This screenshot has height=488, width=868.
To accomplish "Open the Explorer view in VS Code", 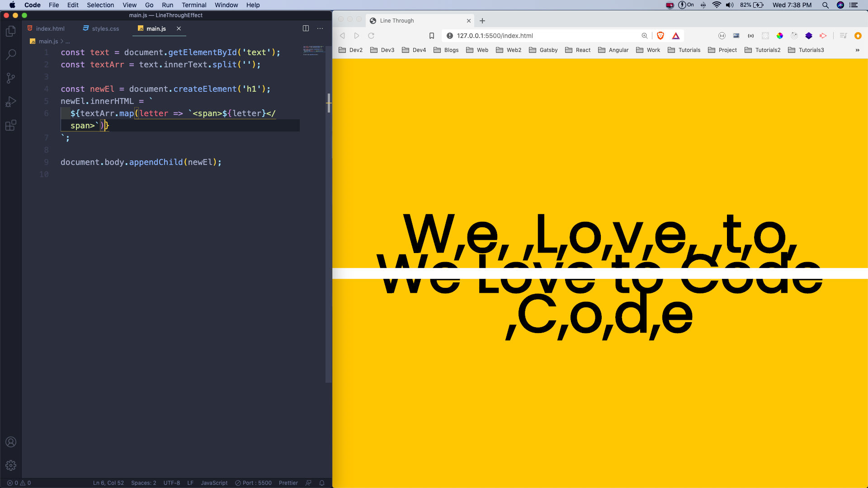I will (x=11, y=31).
